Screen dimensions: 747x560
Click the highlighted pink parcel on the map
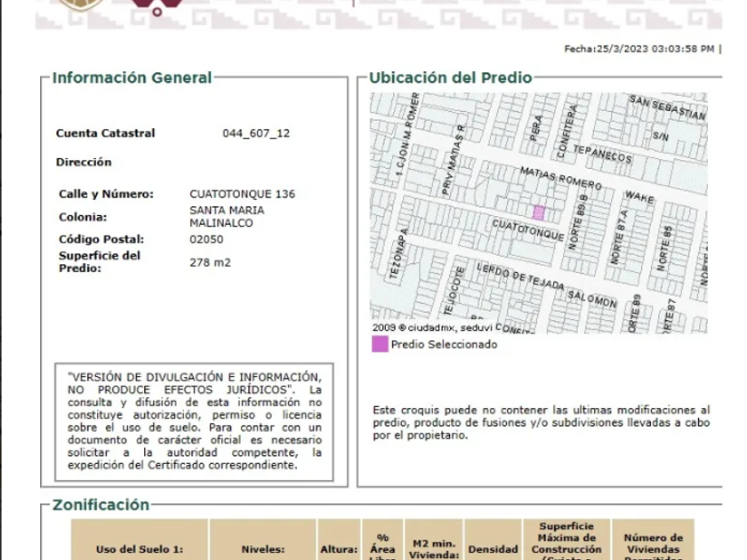[538, 212]
